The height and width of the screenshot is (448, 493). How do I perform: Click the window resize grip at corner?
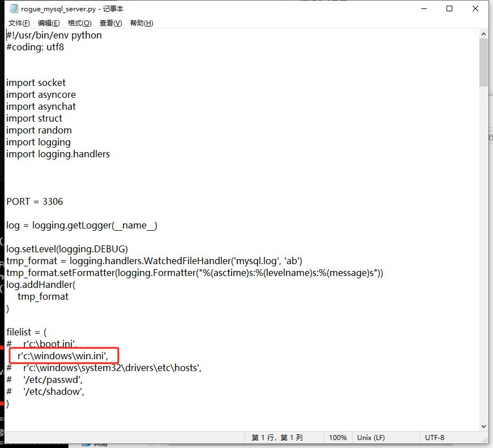click(485, 440)
